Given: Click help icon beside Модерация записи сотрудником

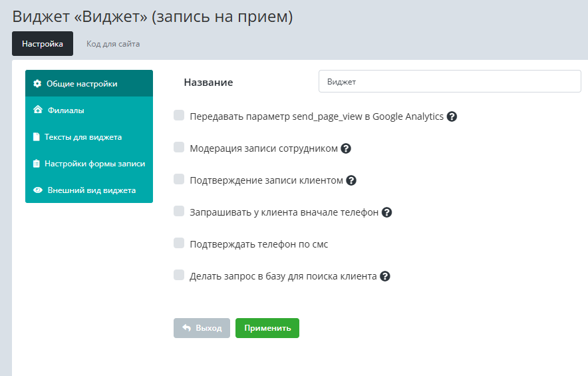Looking at the screenshot, I should pos(346,148).
